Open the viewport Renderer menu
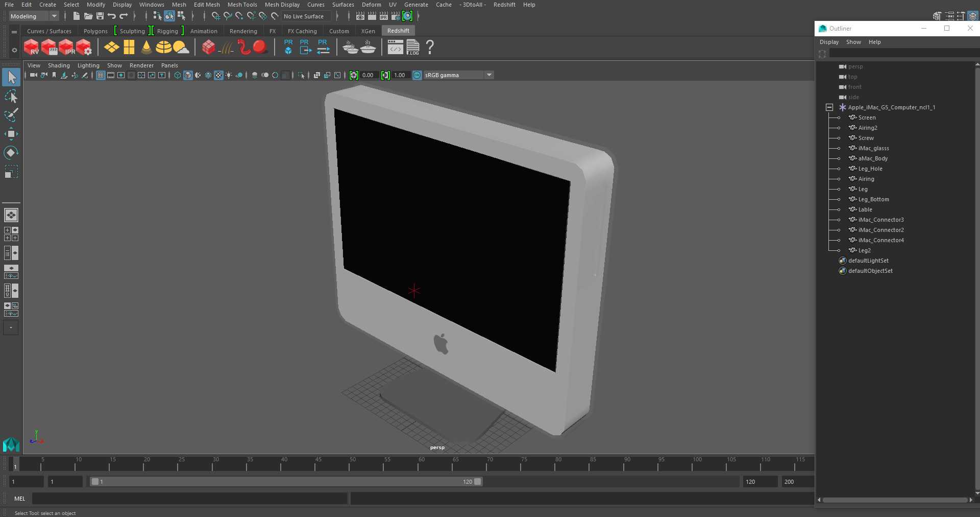Viewport: 980px width, 517px height. coord(141,65)
